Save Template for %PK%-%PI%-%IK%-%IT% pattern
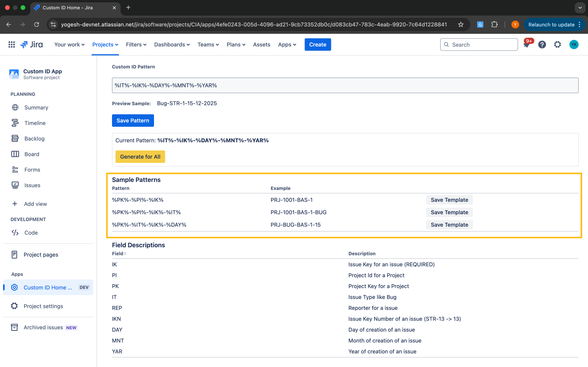The width and height of the screenshot is (588, 367). click(450, 212)
